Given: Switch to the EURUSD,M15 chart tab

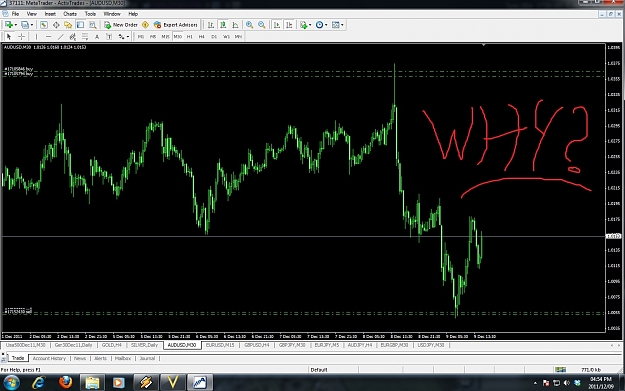Looking at the screenshot, I should point(220,345).
